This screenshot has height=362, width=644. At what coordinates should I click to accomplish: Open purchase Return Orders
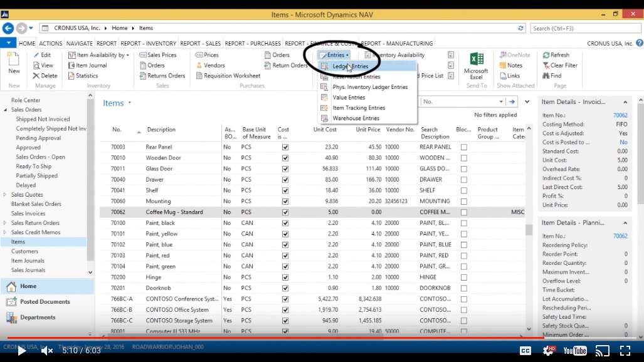tap(286, 65)
